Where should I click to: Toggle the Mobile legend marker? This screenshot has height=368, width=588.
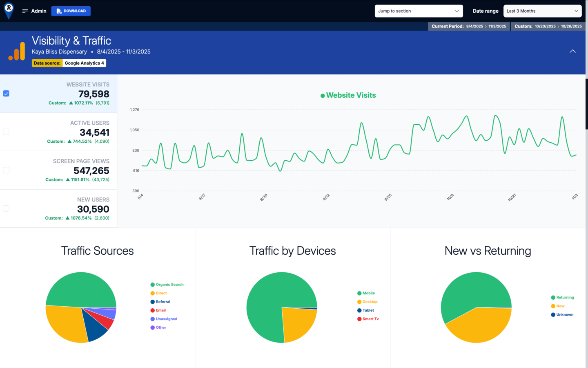359,293
